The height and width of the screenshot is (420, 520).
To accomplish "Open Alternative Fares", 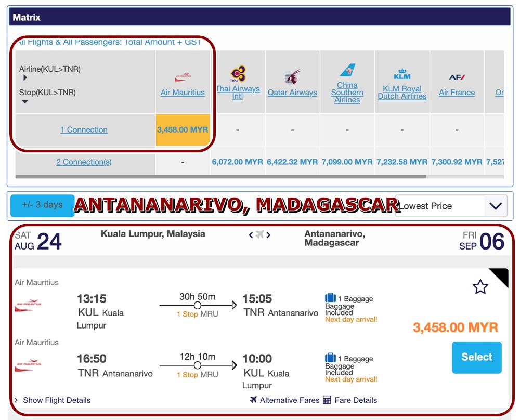I will click(290, 400).
